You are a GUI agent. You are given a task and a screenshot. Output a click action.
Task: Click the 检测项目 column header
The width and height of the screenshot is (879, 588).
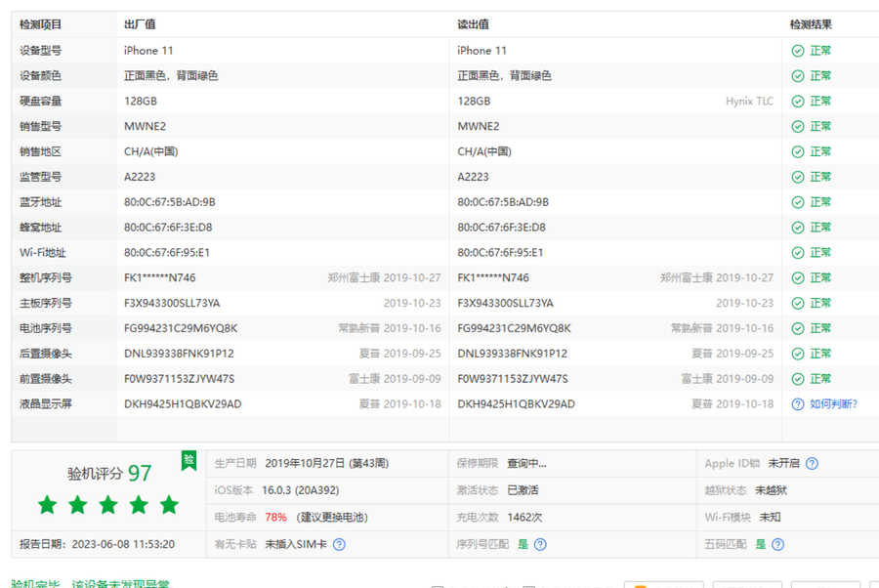coord(40,24)
